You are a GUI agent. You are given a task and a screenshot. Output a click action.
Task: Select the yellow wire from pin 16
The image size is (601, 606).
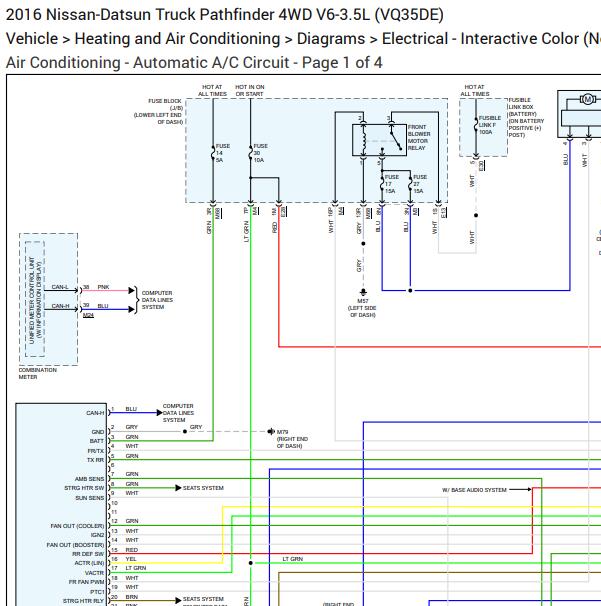coord(223,533)
